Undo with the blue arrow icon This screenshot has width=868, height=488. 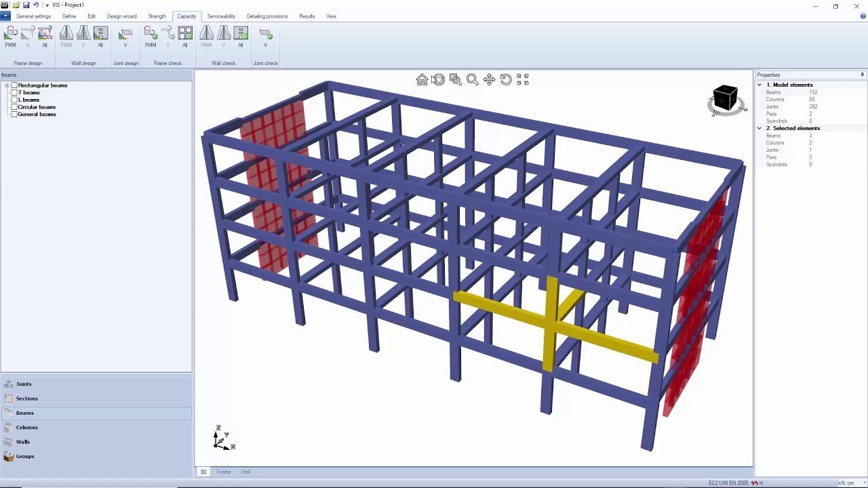36,5
